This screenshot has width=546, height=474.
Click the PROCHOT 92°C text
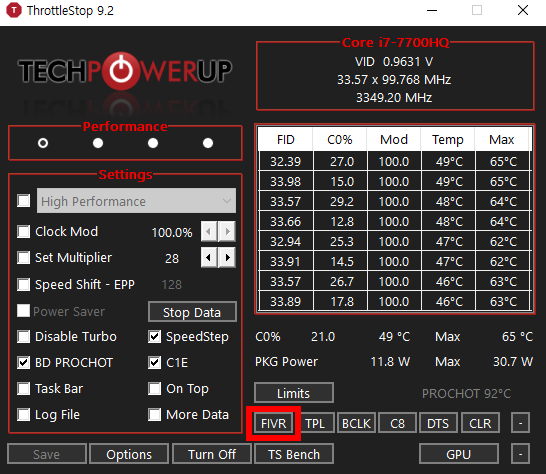tap(466, 394)
